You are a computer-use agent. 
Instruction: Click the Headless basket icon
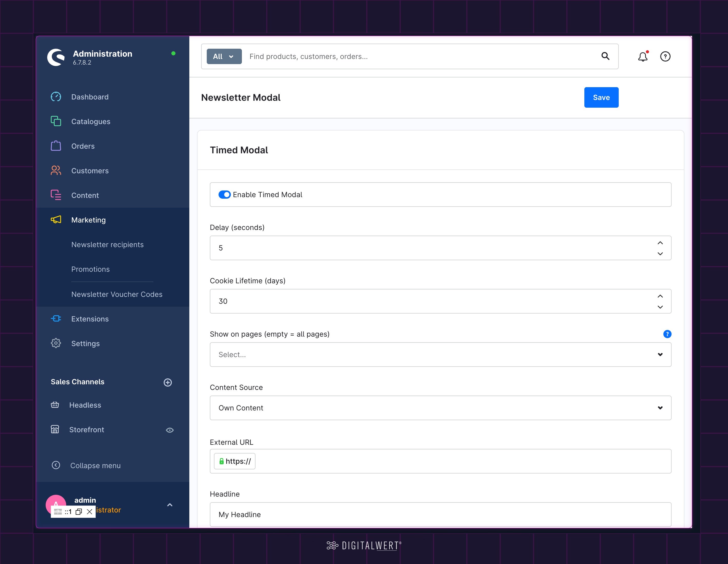tap(55, 405)
